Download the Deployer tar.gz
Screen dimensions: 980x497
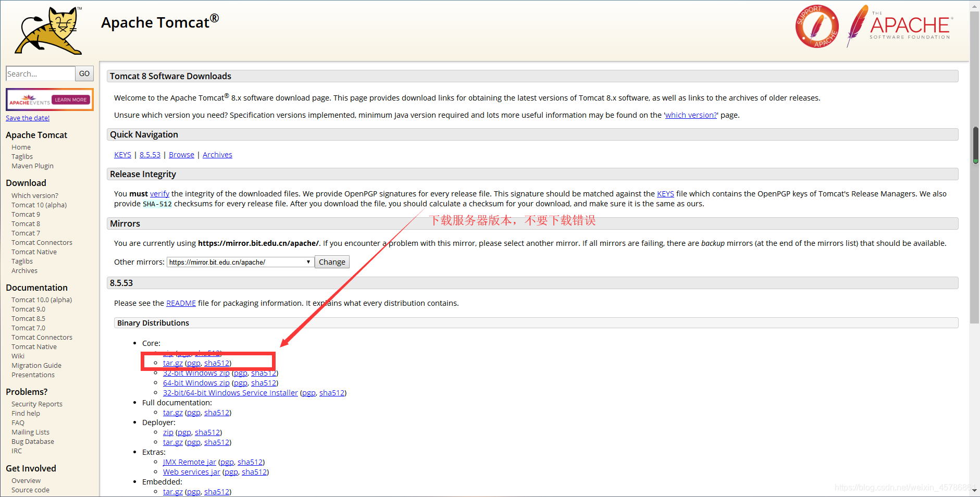pyautogui.click(x=172, y=442)
